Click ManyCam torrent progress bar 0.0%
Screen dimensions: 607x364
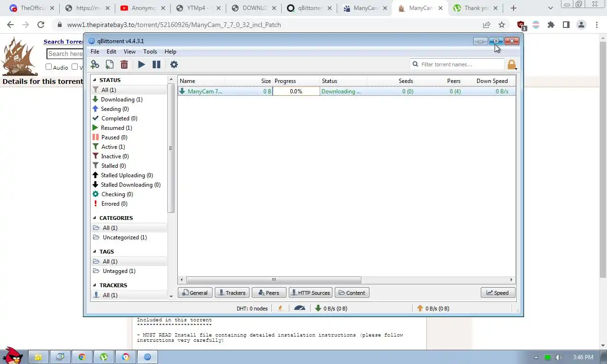(296, 91)
